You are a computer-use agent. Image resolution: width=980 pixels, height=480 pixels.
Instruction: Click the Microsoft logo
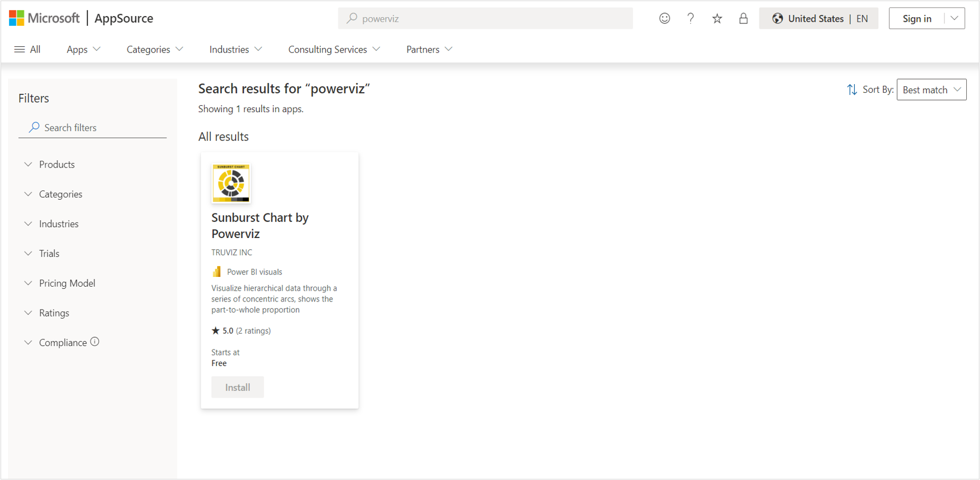coord(45,18)
